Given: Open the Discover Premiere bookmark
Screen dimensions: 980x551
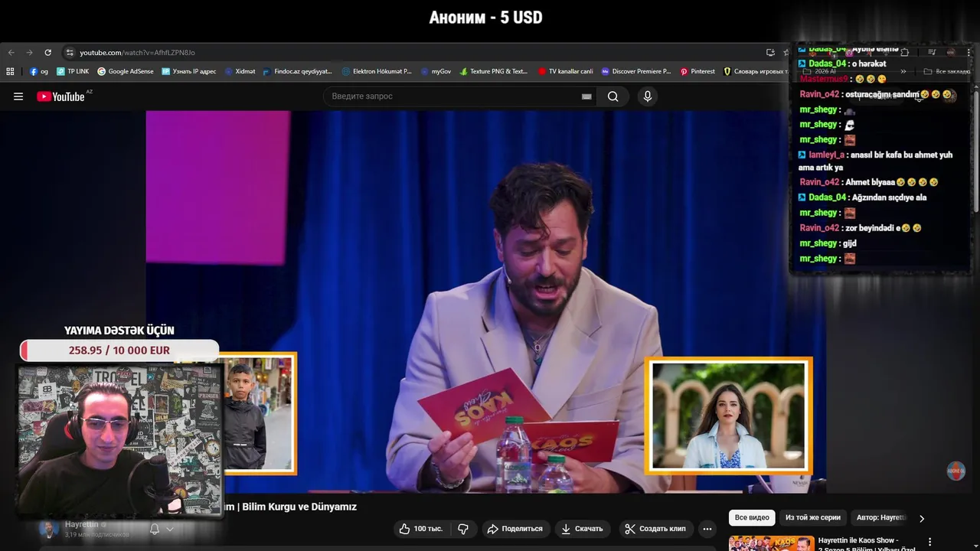Looking at the screenshot, I should (x=636, y=71).
